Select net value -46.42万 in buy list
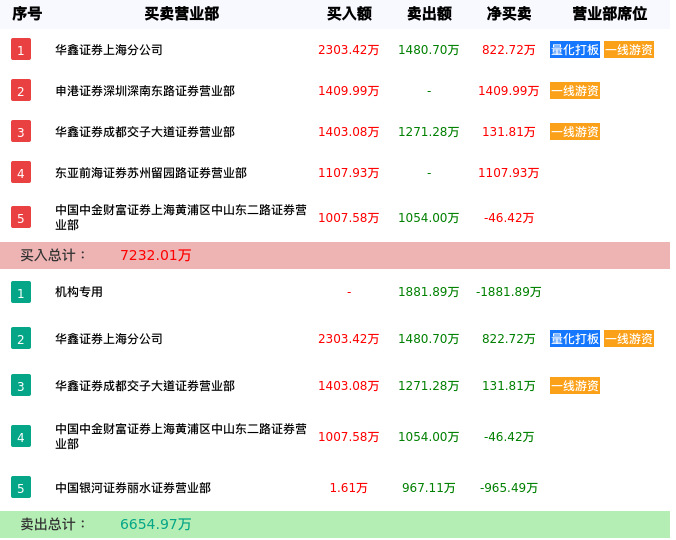Screen dimensions: 676x540 pos(509,218)
